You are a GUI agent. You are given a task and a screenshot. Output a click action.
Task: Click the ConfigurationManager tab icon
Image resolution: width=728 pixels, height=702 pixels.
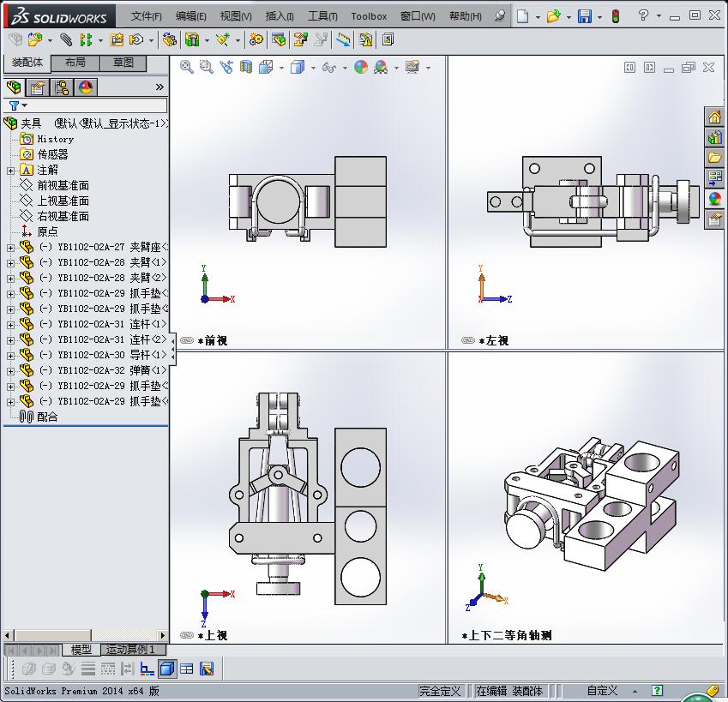click(62, 87)
